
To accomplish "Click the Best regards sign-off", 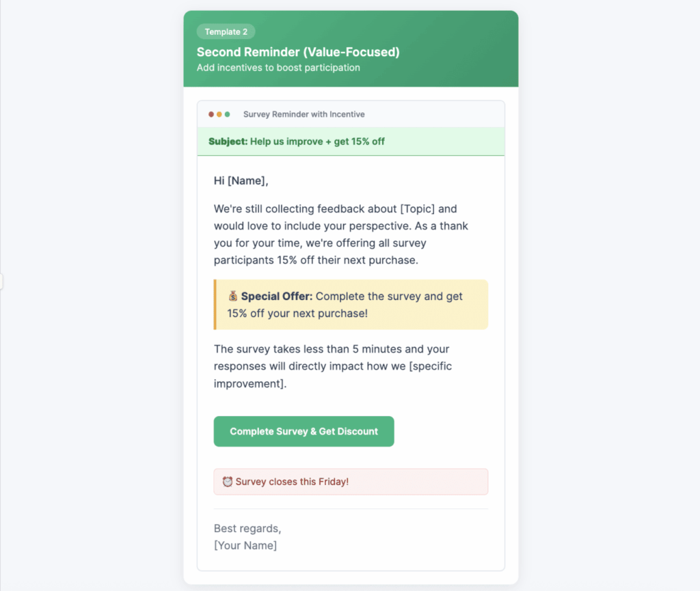I will [247, 528].
